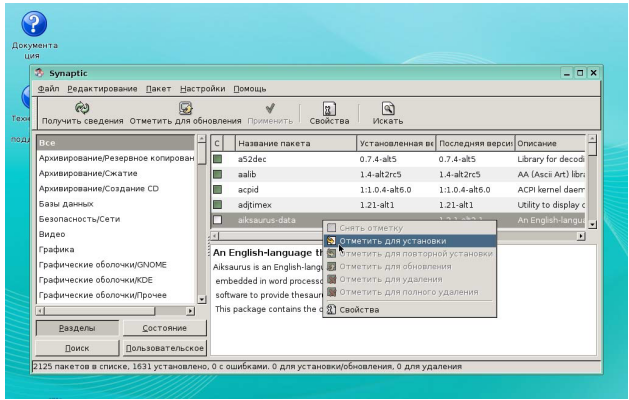
Task: Select Графические оболочки/KDE section
Action: 116,280
